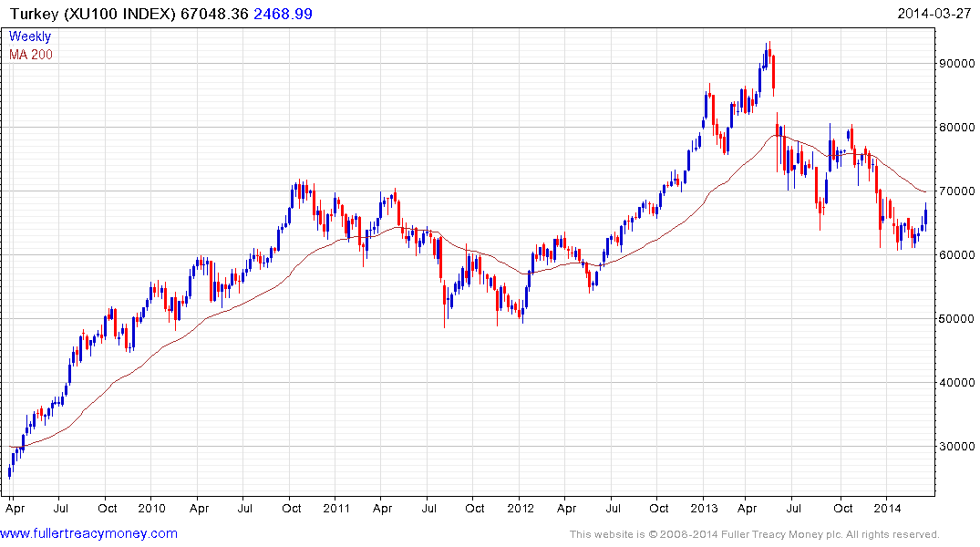Image resolution: width=980 pixels, height=547 pixels.
Task: Click the 60000 price axis label
Action: pos(957,254)
